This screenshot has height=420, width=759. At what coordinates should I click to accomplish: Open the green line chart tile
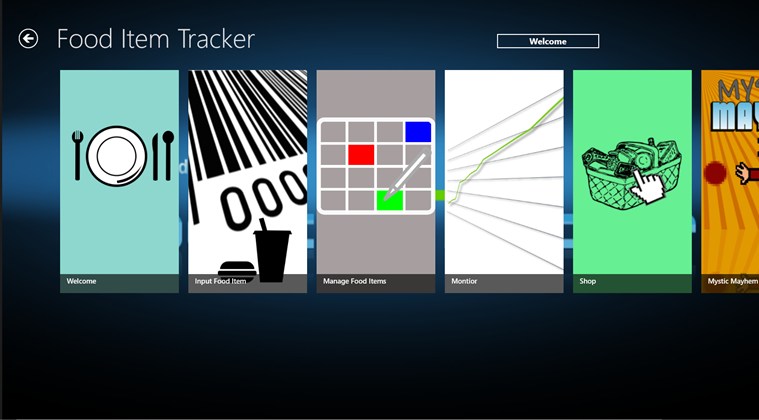pyautogui.click(x=504, y=160)
